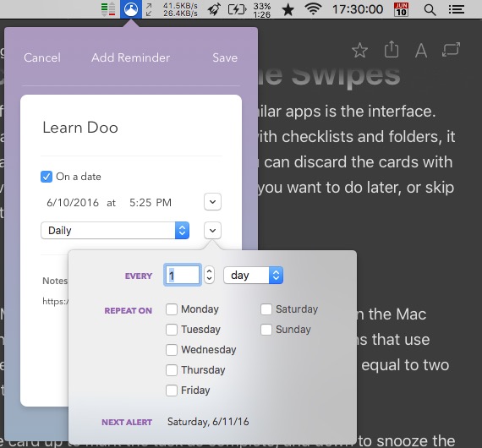Click the Add Reminder title text
The height and width of the screenshot is (448, 482).
pyautogui.click(x=130, y=57)
